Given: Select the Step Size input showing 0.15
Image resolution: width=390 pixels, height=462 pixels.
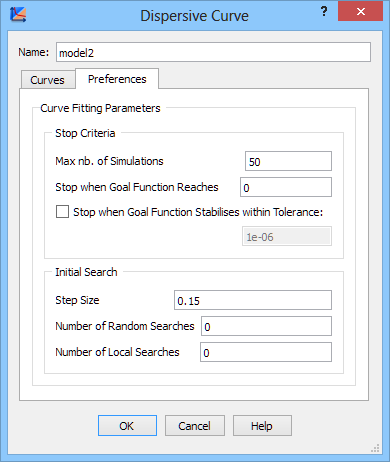Looking at the screenshot, I should [x=253, y=300].
